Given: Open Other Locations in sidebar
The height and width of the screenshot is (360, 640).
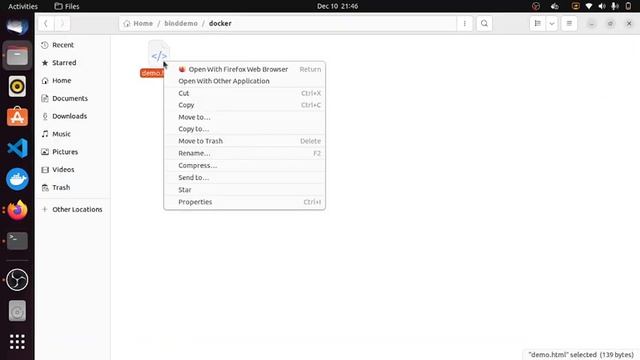Looking at the screenshot, I should 73,209.
